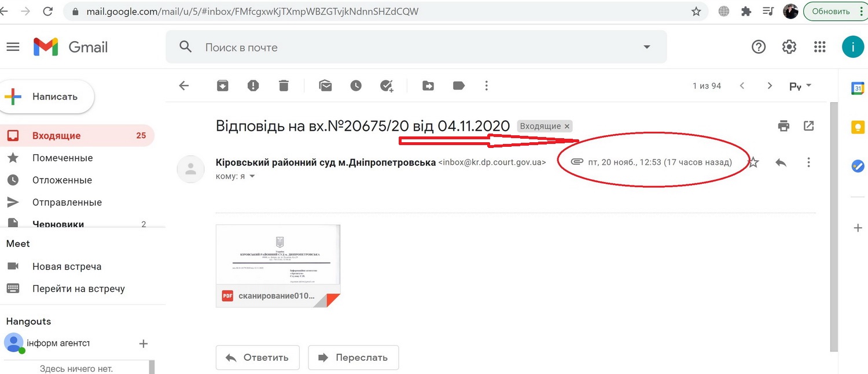Screen dimensions: 868x374
Task: Snooze this email with clock icon
Action: click(356, 86)
